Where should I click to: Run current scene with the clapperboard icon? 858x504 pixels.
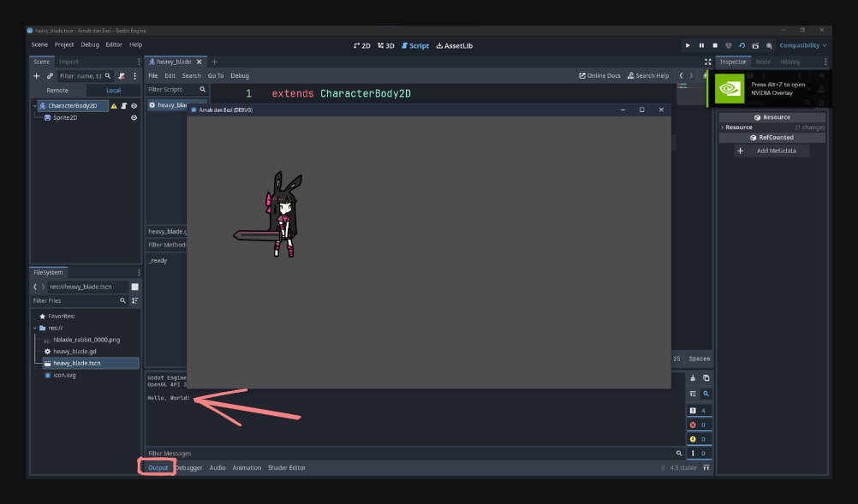click(756, 46)
